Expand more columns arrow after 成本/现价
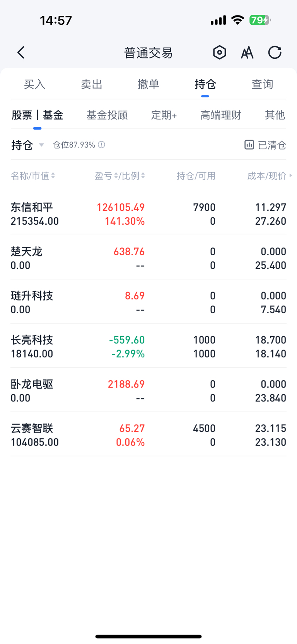 tap(290, 176)
